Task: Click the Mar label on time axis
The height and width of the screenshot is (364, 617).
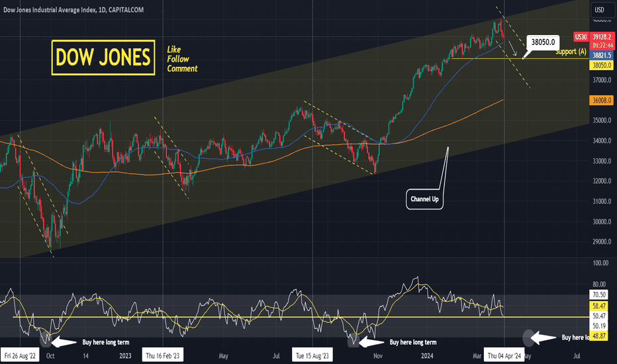Action: [477, 356]
